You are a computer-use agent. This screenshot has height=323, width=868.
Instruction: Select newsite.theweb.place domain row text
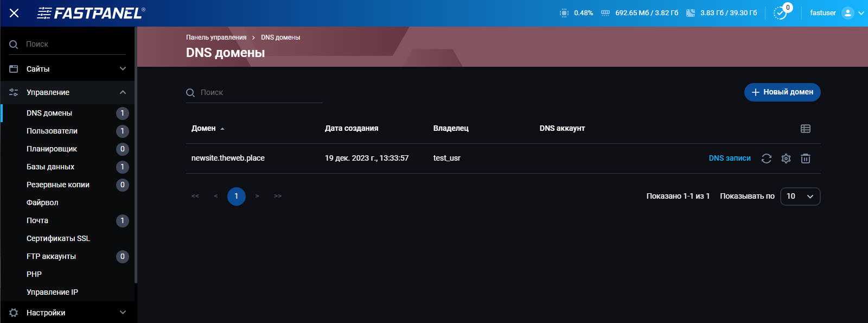228,159
